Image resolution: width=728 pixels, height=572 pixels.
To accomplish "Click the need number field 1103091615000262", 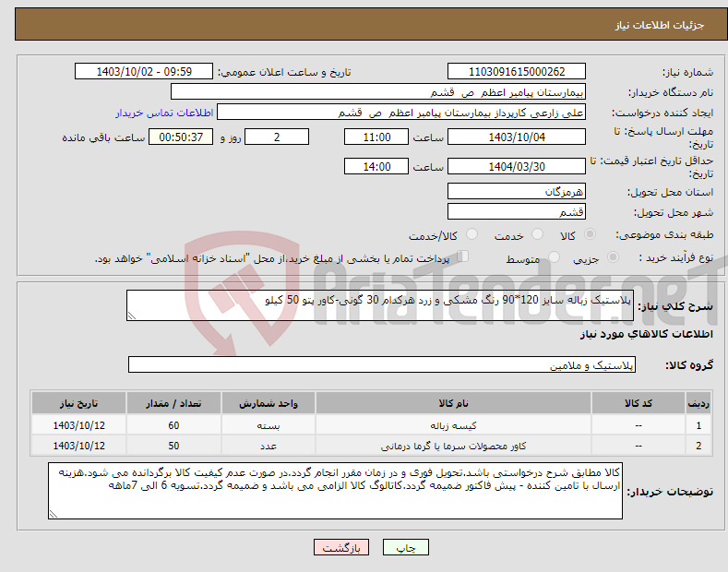I will coord(517,72).
